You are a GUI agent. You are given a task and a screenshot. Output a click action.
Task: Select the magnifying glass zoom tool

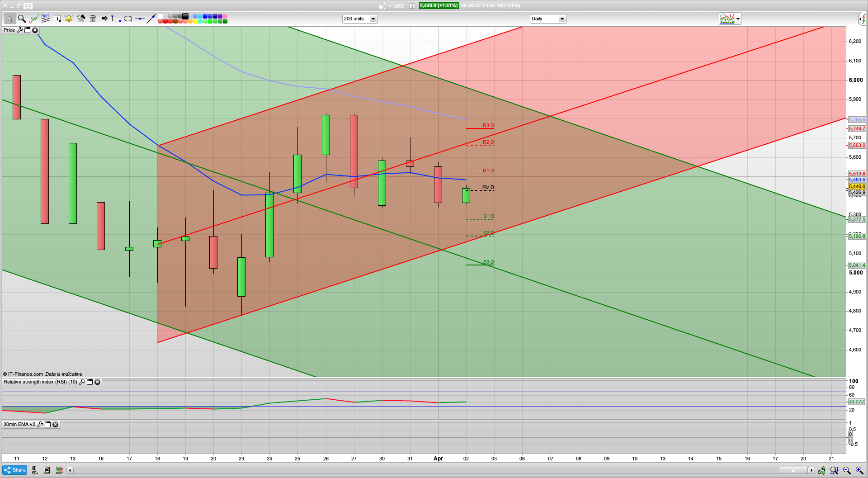[x=22, y=19]
